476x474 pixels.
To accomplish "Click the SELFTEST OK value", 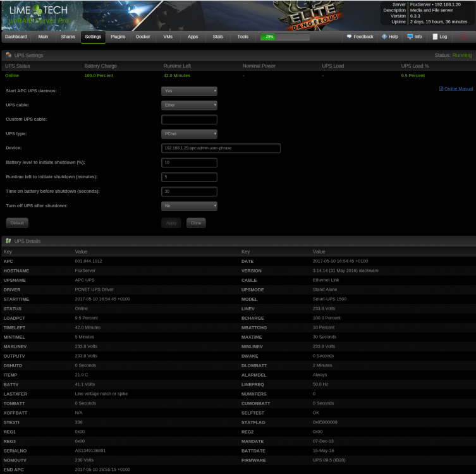I will coord(315,413).
